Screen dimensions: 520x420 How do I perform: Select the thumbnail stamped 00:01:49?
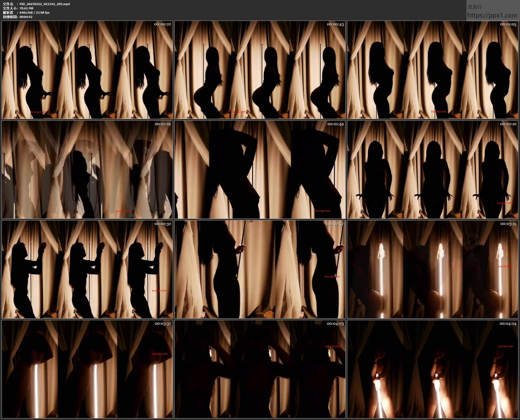tap(260, 170)
